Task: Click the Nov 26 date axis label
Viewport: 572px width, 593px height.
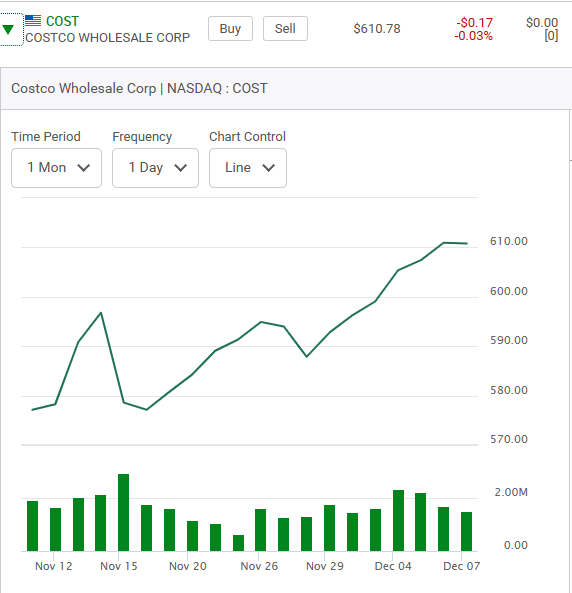Action: tap(259, 566)
